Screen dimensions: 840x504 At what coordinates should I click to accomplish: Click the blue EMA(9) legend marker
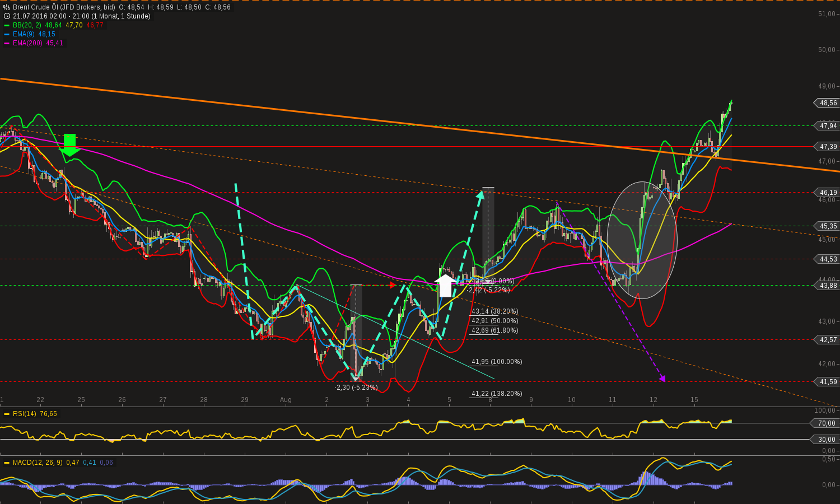coord(7,34)
